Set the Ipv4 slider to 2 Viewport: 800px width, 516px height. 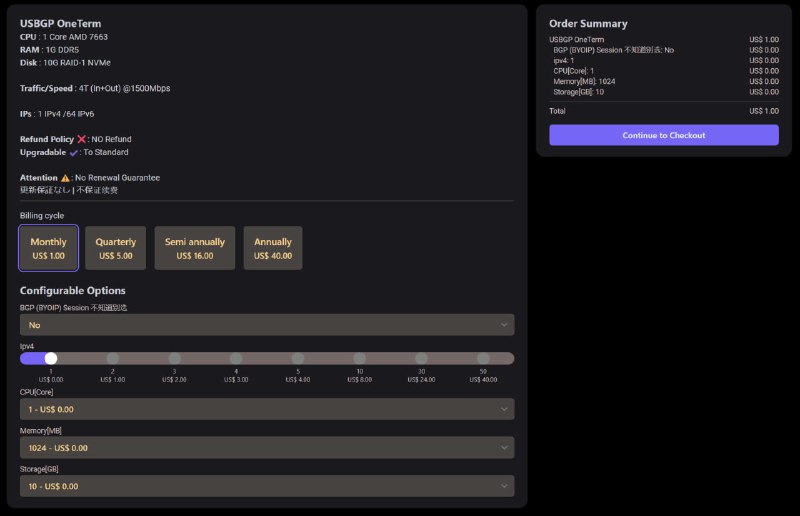(x=113, y=358)
